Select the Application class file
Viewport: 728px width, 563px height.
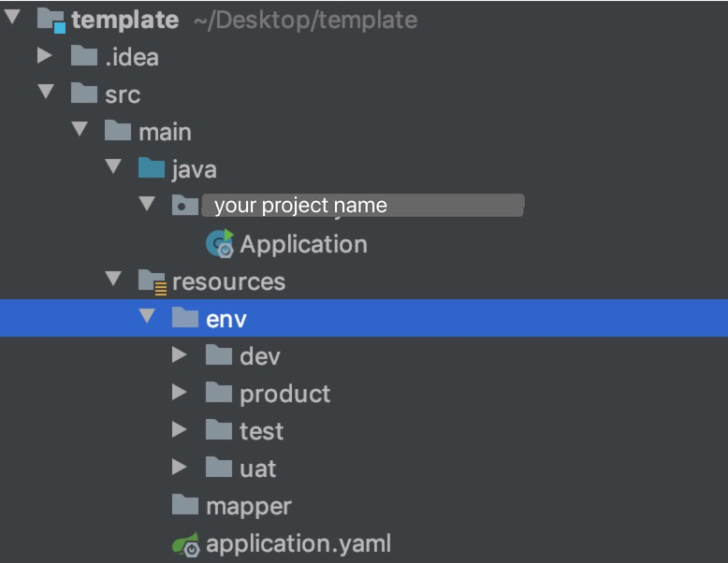(302, 244)
